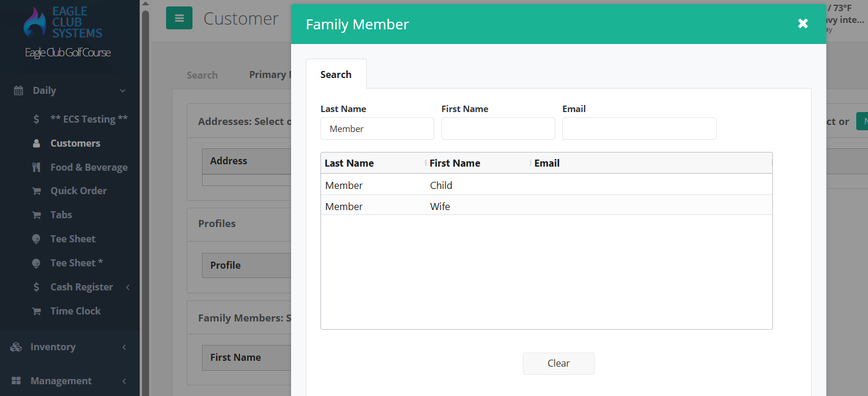868x396 pixels.
Task: Open Time Clock in sidebar
Action: coord(76,311)
